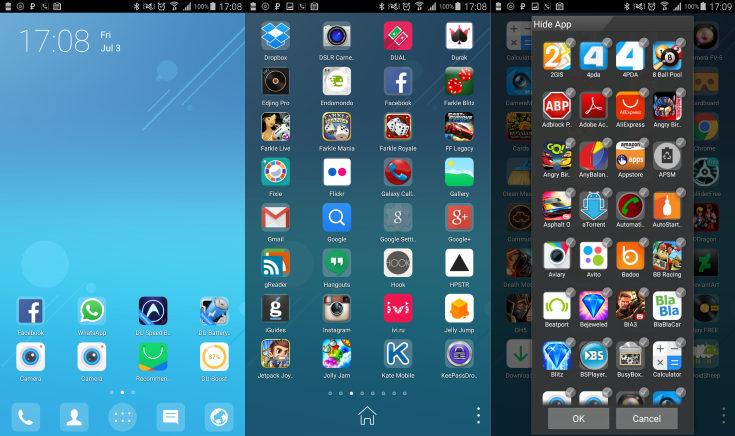Launch the browser globe dock icon
735x436 pixels.
219,417
